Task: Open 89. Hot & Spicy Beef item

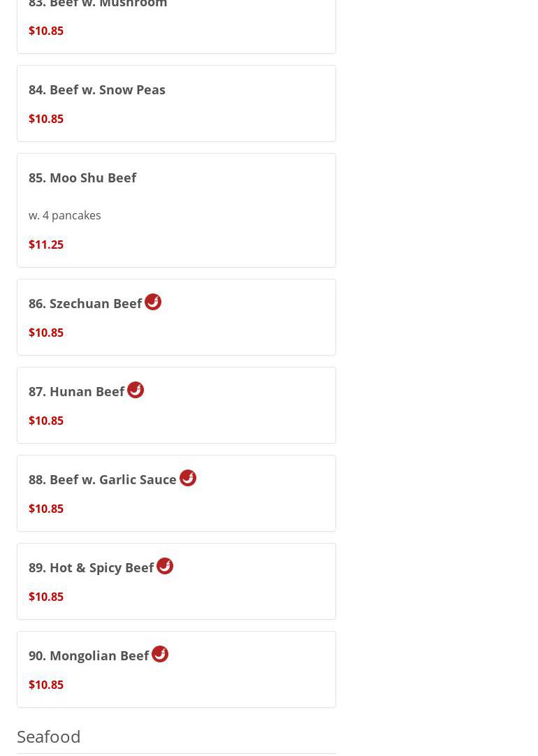Action: coord(91,567)
